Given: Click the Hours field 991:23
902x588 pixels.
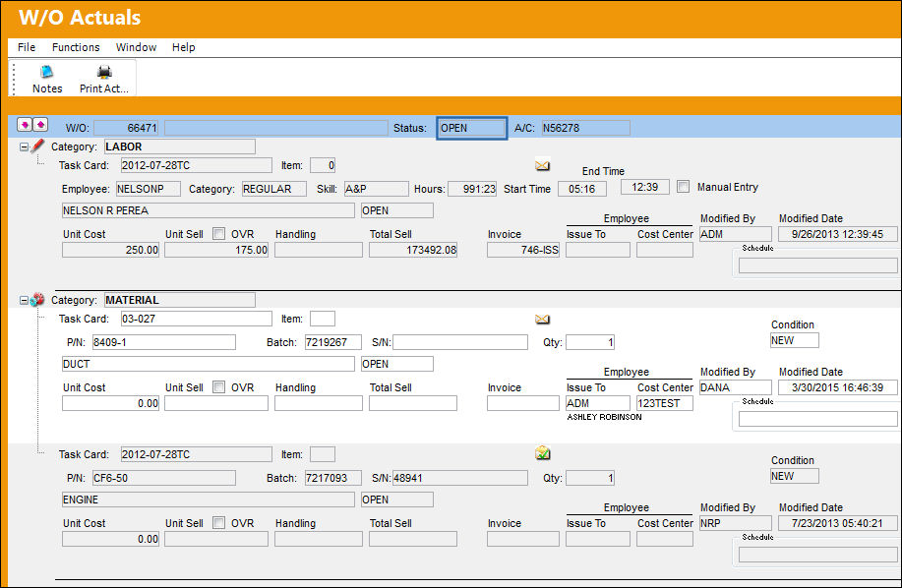Looking at the screenshot, I should click(x=472, y=189).
